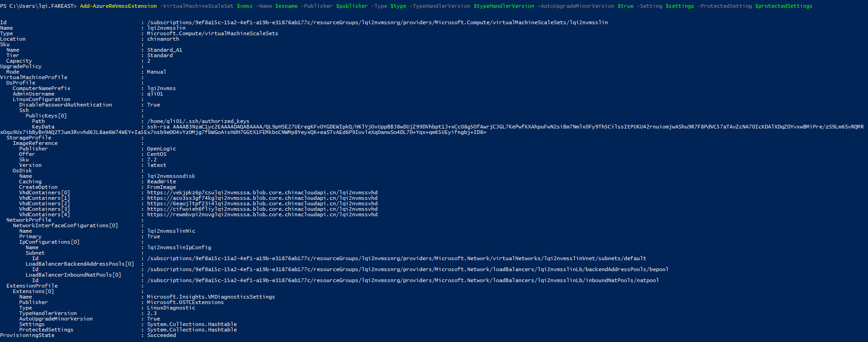868x342 pixels.
Task: Select the Microsoft.Insights.VMDiagnosticsSettings extension name
Action: coord(211,297)
